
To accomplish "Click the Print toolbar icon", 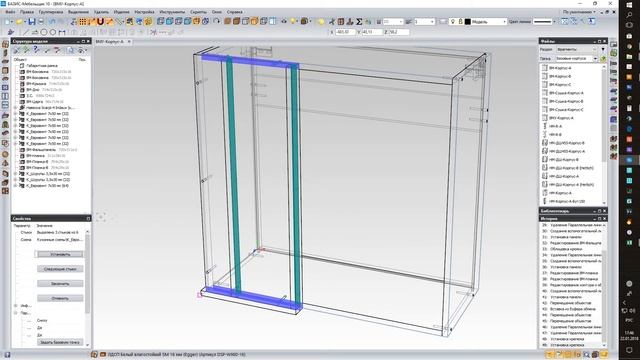I will [x=41, y=22].
